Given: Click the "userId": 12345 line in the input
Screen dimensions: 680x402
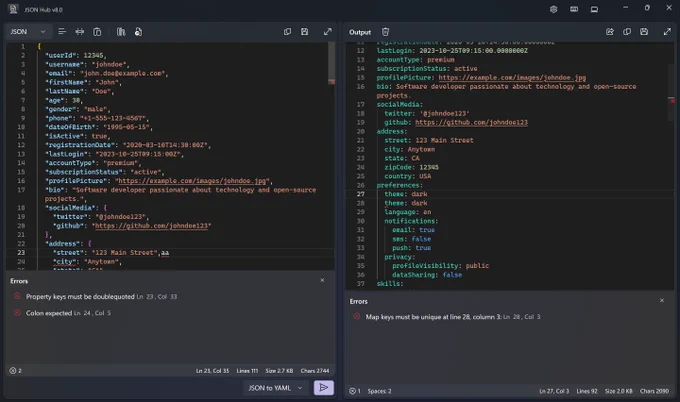Looking at the screenshot, I should 75,55.
